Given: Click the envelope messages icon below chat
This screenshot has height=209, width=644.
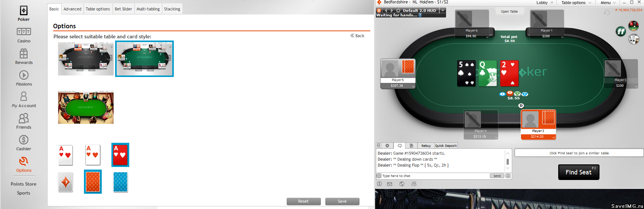Looking at the screenshot, I should [390, 184].
